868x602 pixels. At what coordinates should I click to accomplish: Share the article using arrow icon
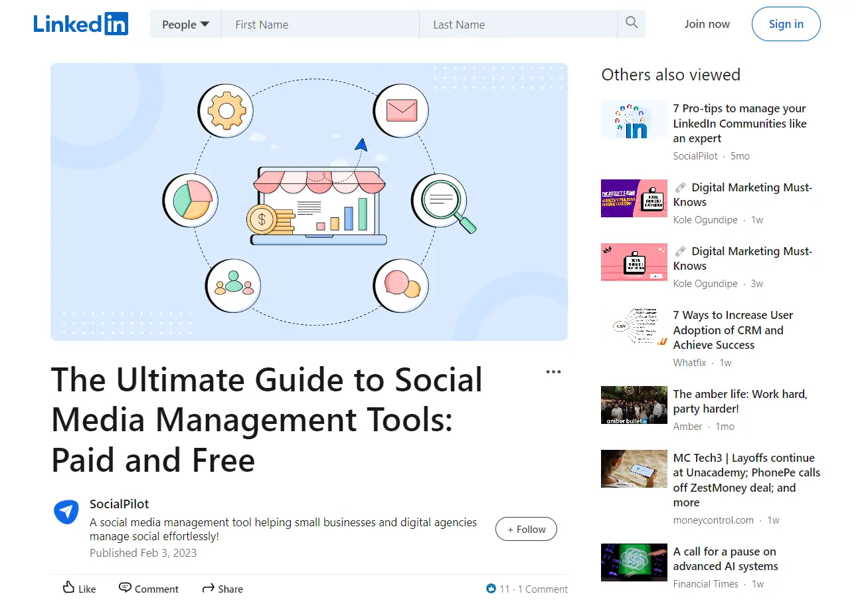click(x=208, y=588)
